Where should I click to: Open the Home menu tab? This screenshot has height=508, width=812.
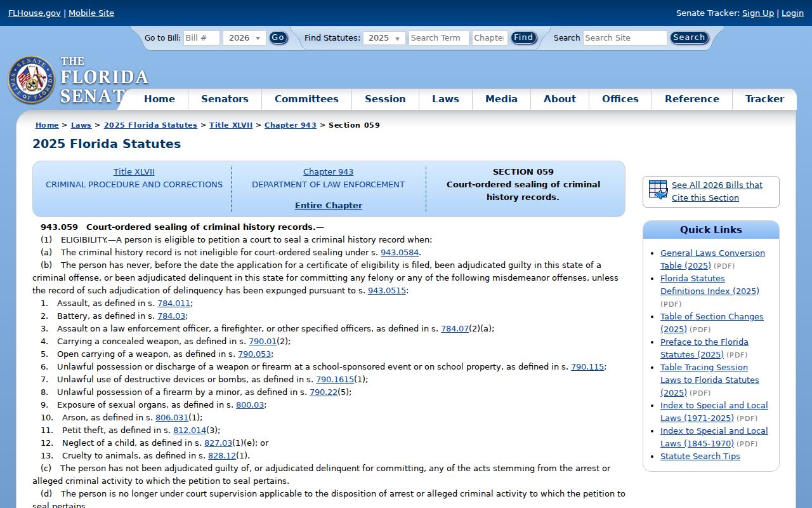[x=159, y=99]
